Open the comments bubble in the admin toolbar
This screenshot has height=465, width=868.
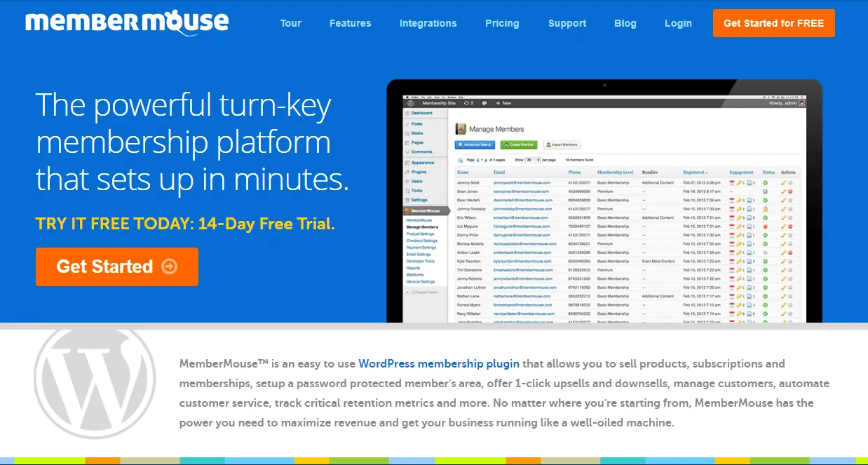(x=484, y=103)
